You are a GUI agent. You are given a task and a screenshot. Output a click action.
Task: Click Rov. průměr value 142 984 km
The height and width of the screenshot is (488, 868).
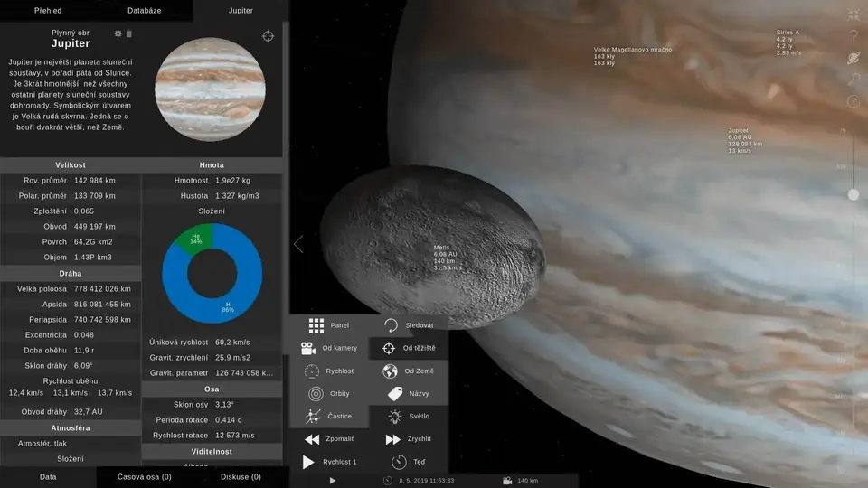[x=95, y=181]
